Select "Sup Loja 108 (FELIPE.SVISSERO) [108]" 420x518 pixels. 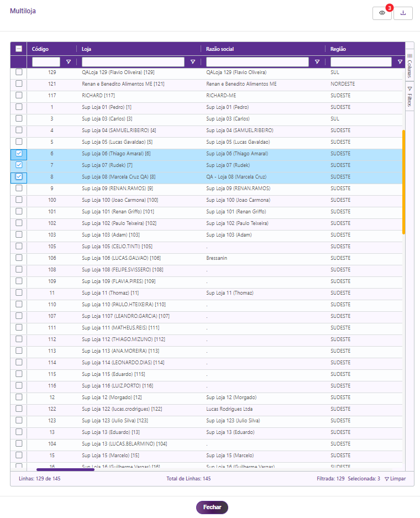(123, 270)
